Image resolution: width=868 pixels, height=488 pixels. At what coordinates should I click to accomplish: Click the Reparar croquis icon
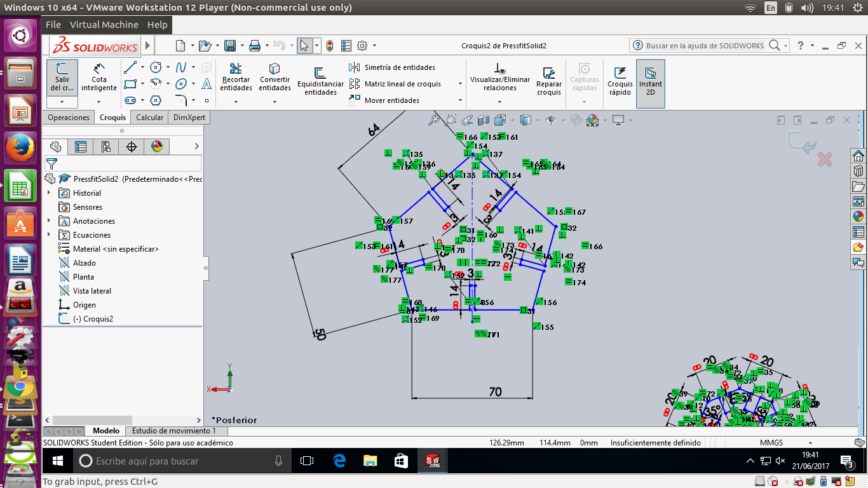pos(549,81)
